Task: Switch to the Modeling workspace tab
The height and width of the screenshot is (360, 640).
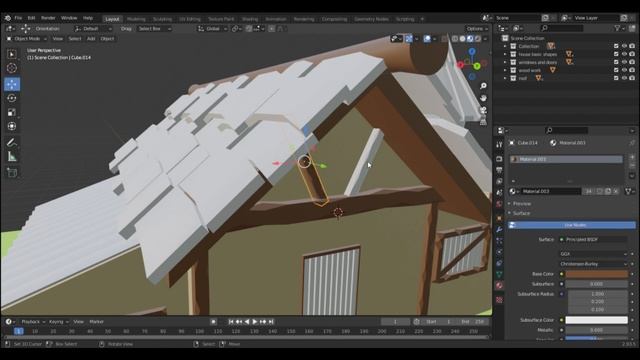Action: point(136,19)
